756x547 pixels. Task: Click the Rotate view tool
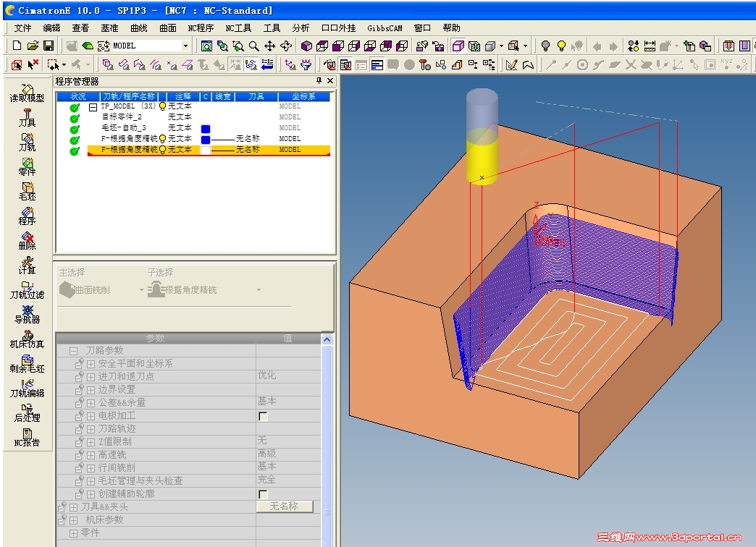pyautogui.click(x=286, y=46)
